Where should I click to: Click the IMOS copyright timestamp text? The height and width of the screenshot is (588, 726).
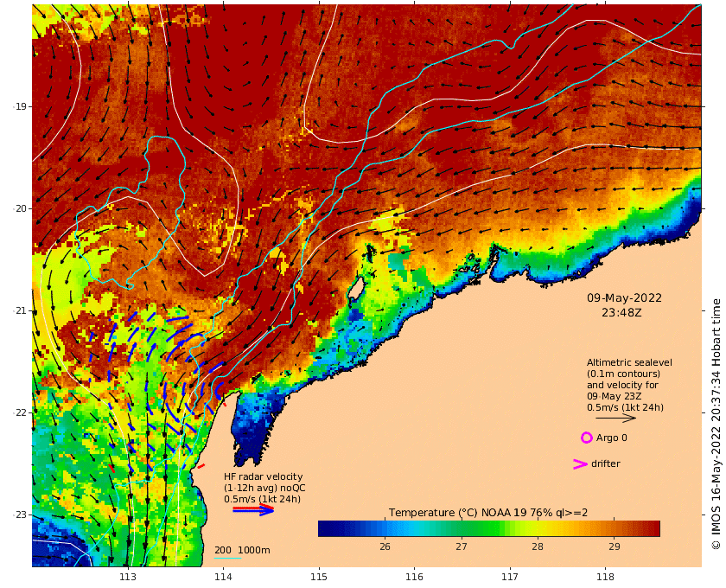pos(716,424)
